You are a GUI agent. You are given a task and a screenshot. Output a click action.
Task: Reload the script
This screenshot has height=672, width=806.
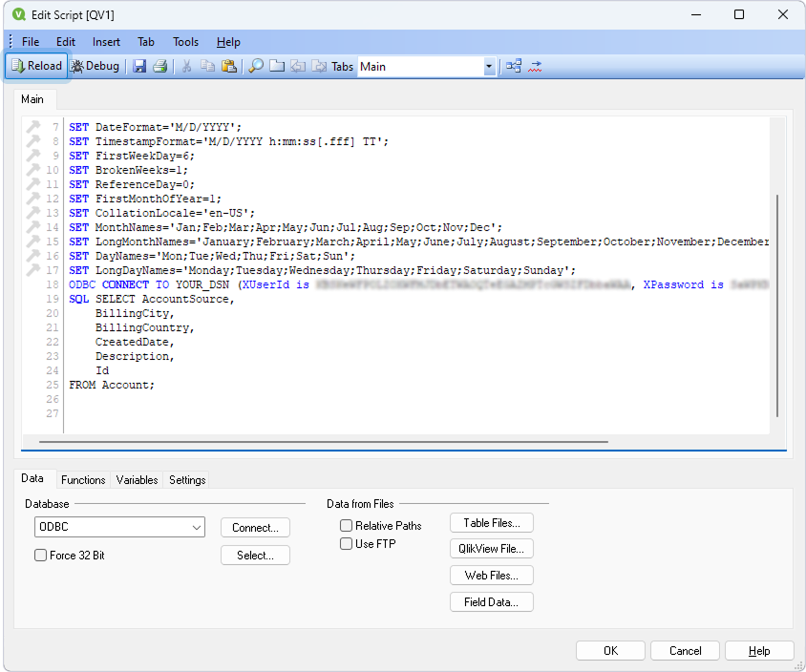point(35,66)
